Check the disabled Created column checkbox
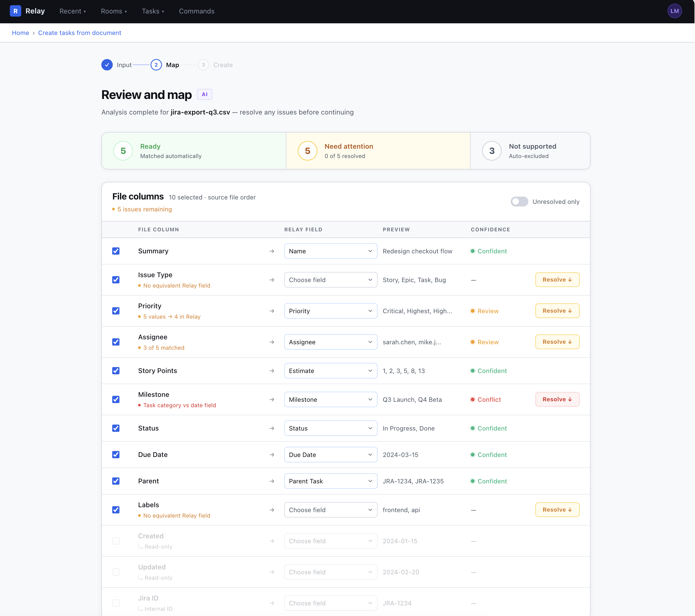This screenshot has height=616, width=695. tap(116, 541)
